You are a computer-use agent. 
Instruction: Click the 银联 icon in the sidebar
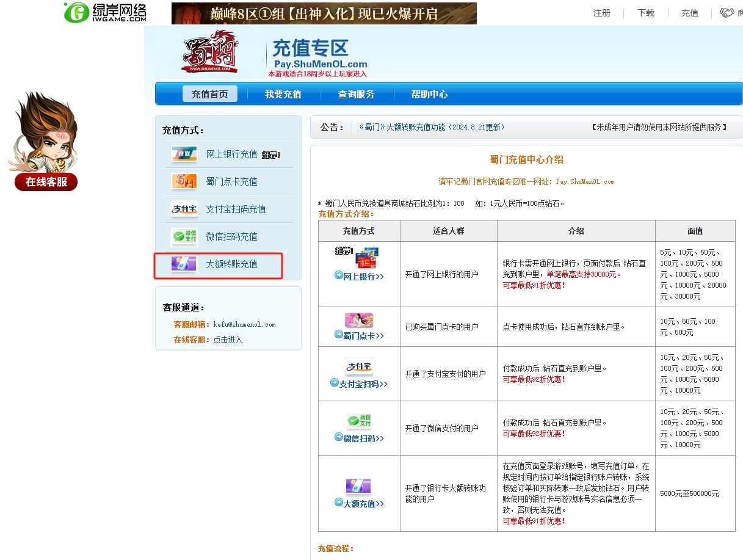tap(184, 155)
